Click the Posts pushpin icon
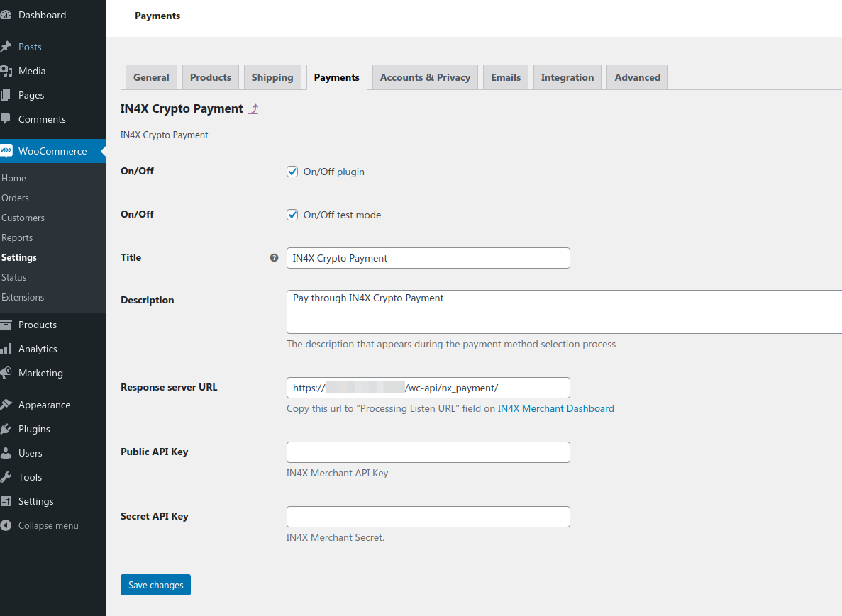 click(x=6, y=47)
